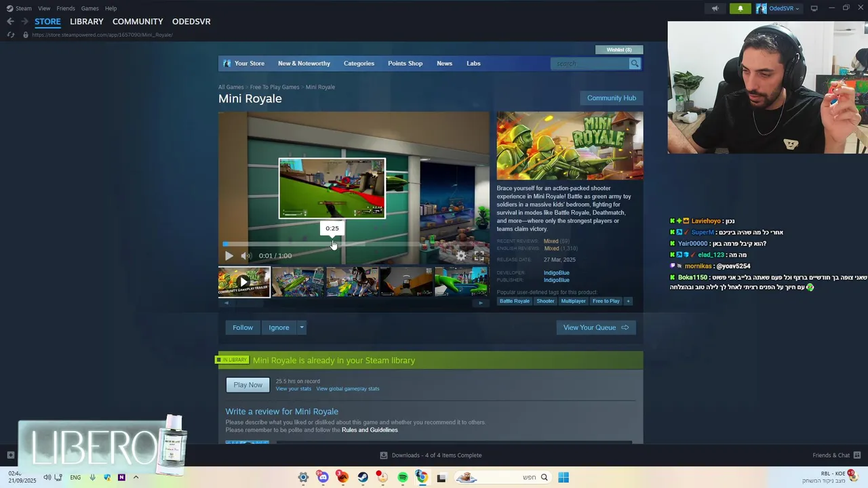The height and width of the screenshot is (488, 868).
Task: Expand the Categories menu
Action: point(359,64)
